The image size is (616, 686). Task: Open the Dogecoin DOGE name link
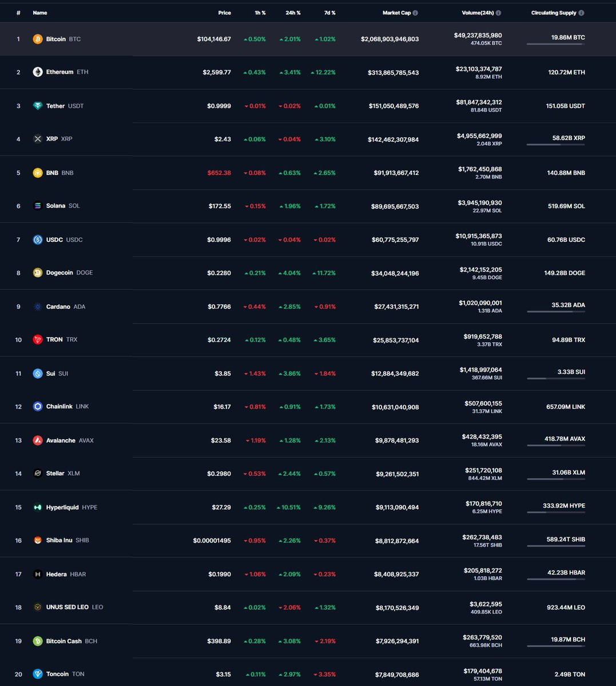coord(69,273)
